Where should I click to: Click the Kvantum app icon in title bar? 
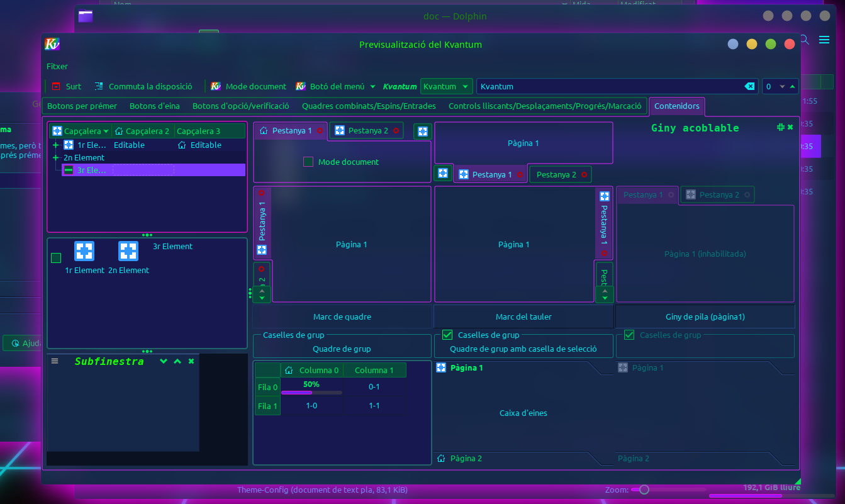(52, 44)
